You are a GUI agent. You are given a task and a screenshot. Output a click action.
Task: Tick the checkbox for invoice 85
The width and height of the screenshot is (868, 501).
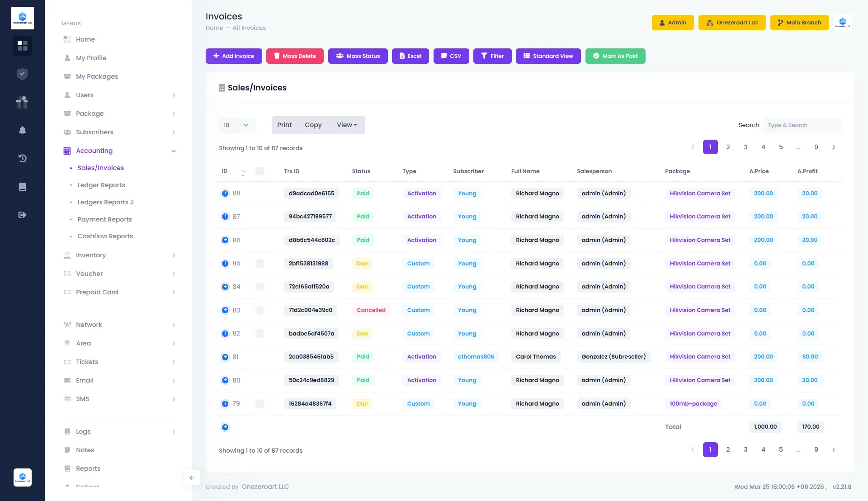click(259, 264)
